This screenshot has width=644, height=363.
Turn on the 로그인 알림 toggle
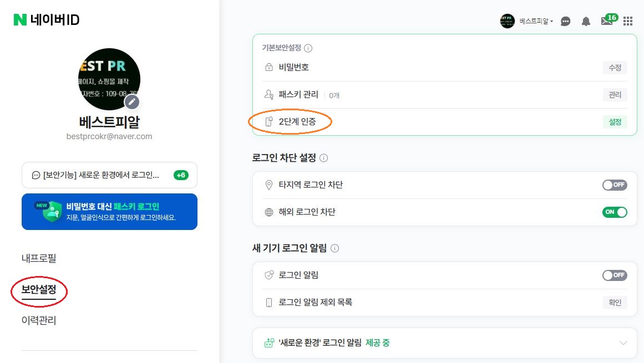tap(615, 275)
